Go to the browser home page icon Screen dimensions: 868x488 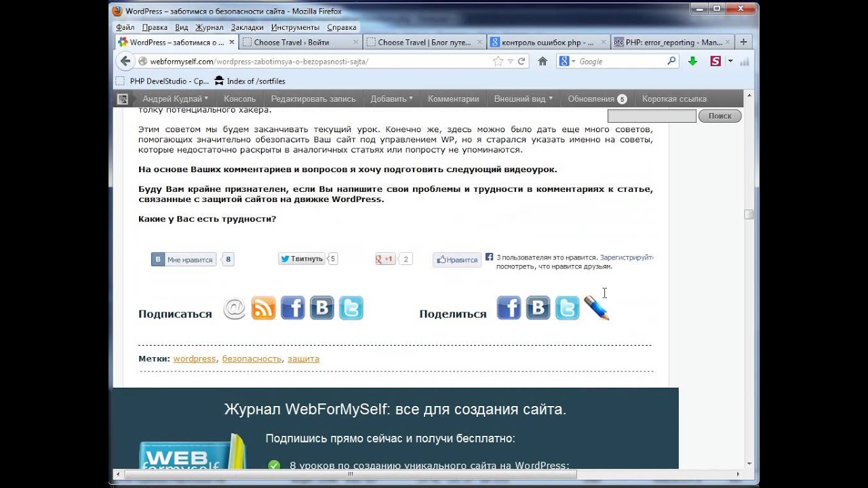point(542,61)
